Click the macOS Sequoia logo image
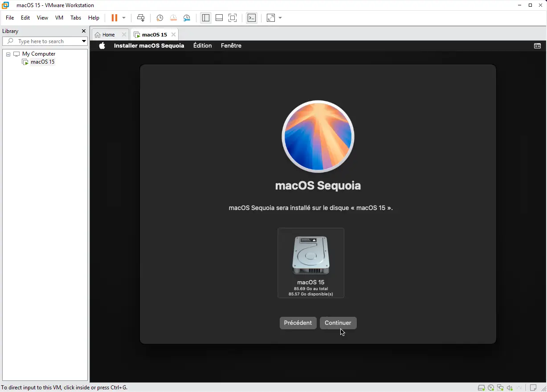This screenshot has width=547, height=392. 318,136
